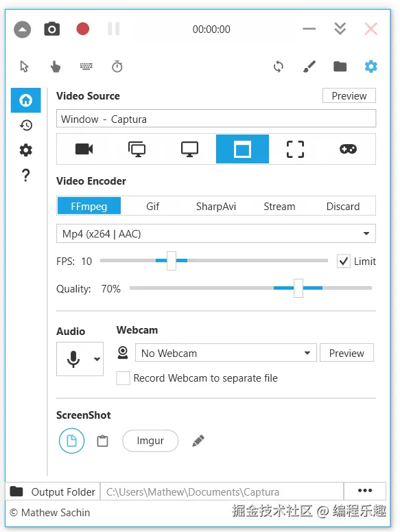The width and height of the screenshot is (400, 532).
Task: Open settings via the blue gear icon
Action: pos(371,67)
